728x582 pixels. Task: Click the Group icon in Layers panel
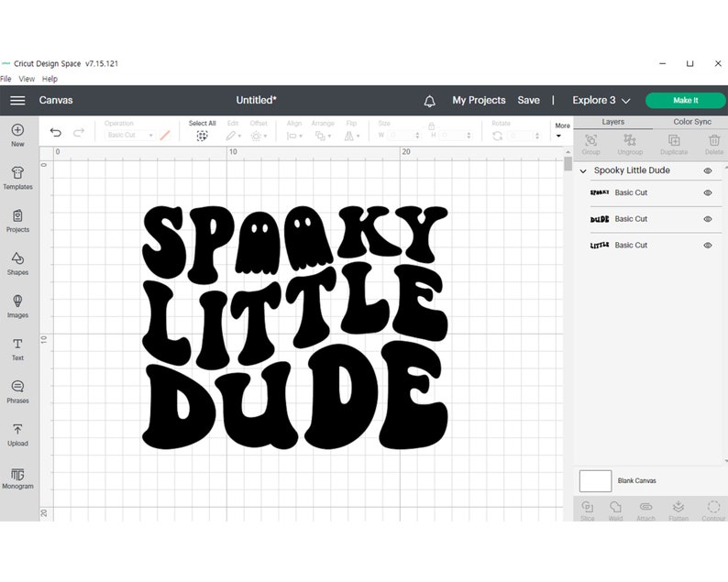coord(591,140)
